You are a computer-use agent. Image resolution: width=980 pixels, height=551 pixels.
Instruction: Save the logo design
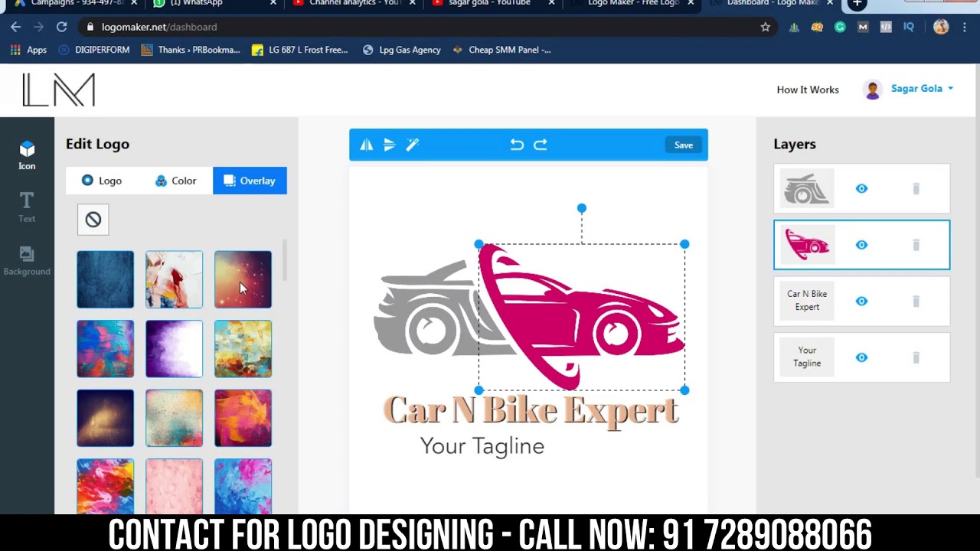(x=683, y=145)
